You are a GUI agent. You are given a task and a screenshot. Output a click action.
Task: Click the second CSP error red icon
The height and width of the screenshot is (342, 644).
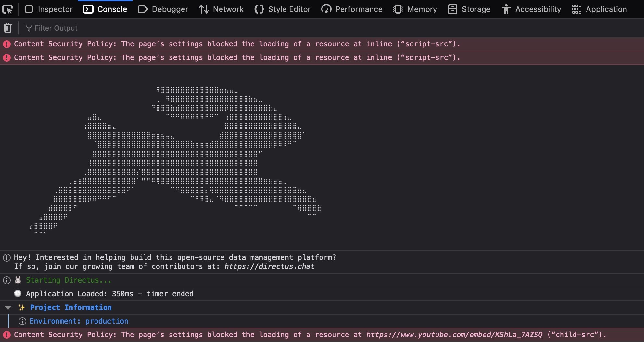pyautogui.click(x=7, y=57)
